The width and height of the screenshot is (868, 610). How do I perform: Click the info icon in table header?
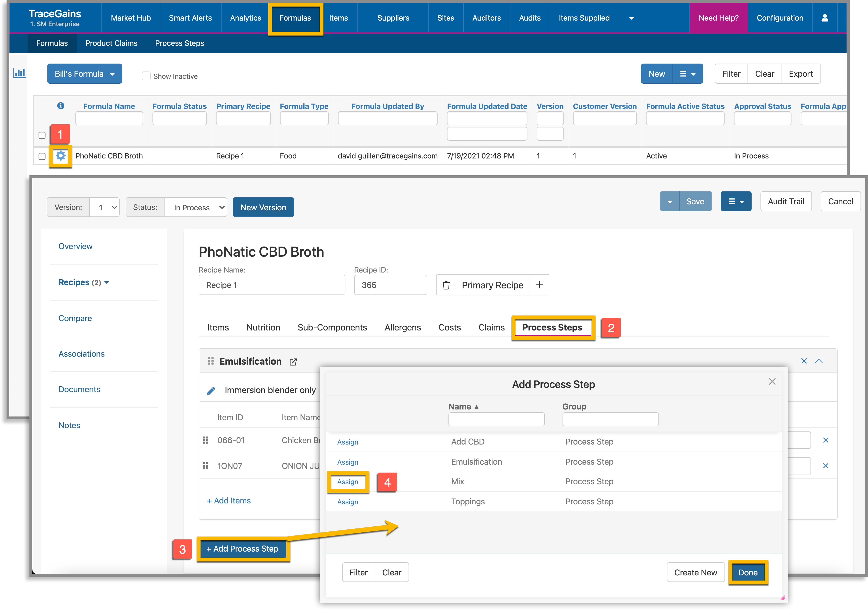tap(61, 106)
